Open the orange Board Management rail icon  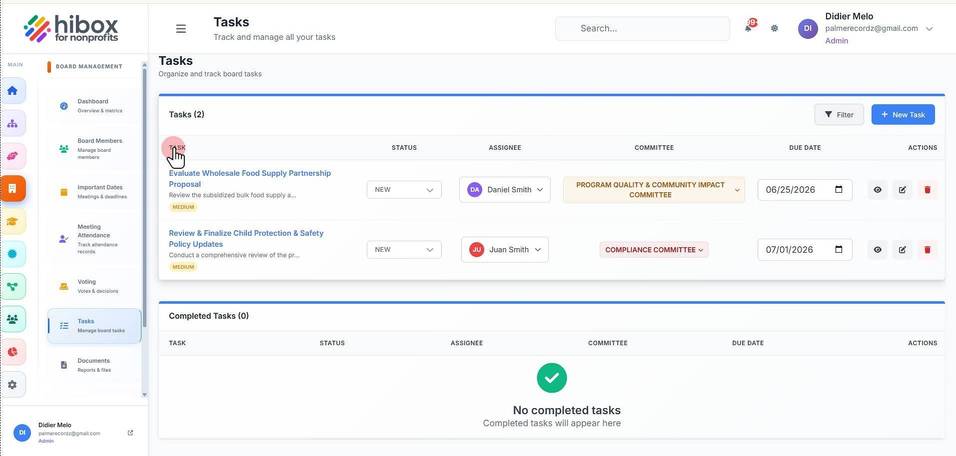coord(13,188)
